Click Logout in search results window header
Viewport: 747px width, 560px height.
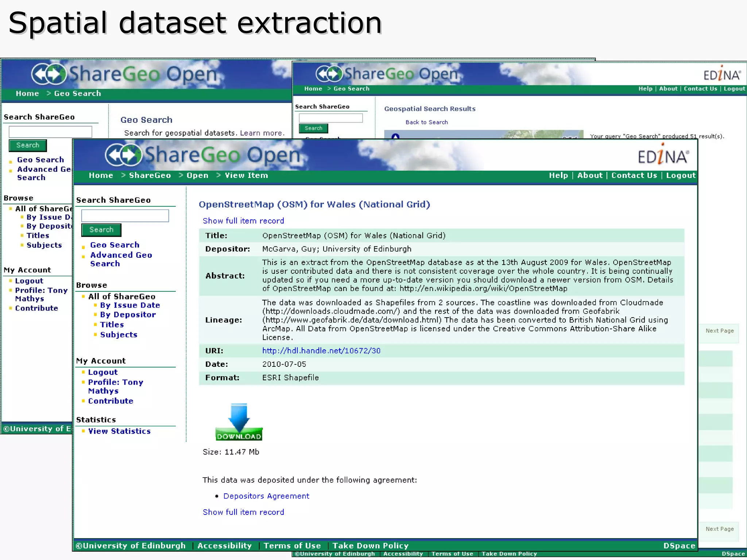(x=735, y=89)
